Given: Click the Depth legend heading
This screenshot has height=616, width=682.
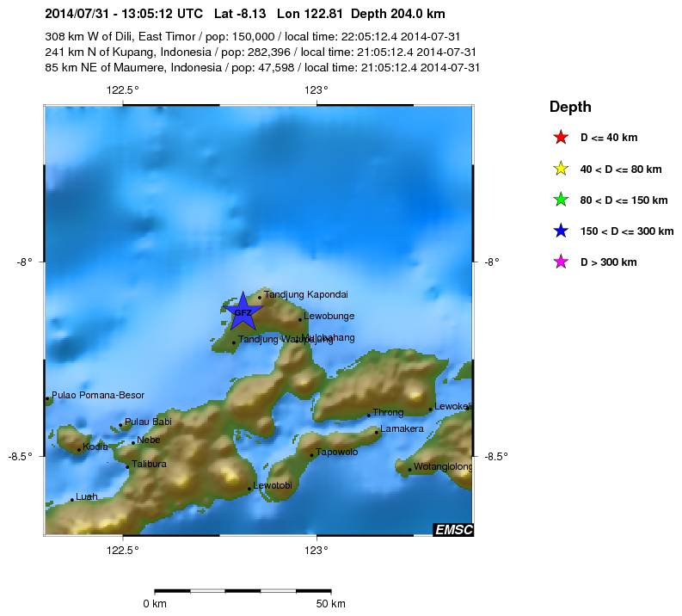Looking at the screenshot, I should tap(570, 107).
